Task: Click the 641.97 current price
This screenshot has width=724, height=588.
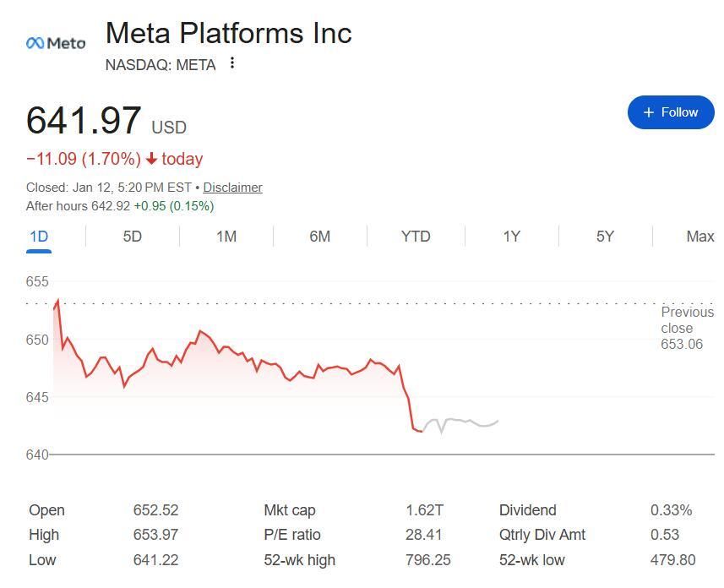Action: pos(84,120)
